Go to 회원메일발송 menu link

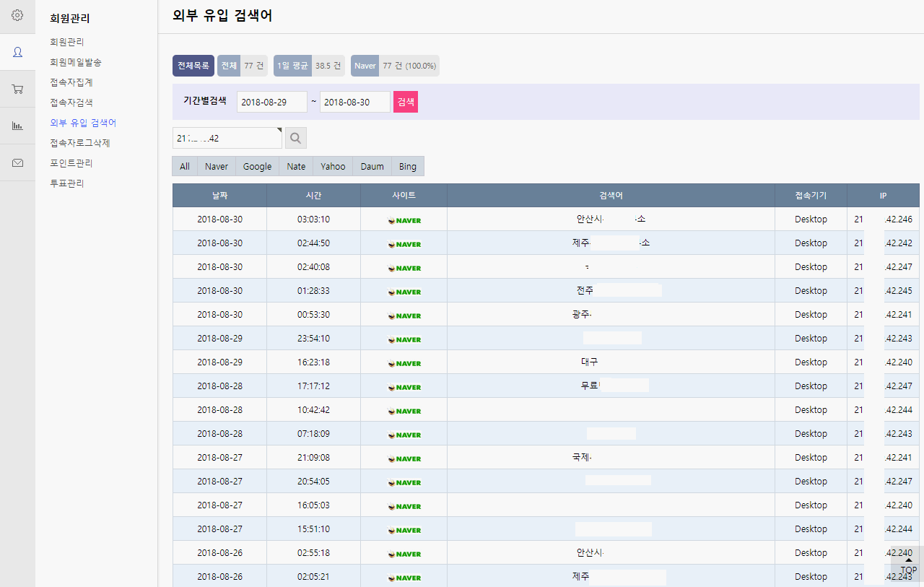76,62
